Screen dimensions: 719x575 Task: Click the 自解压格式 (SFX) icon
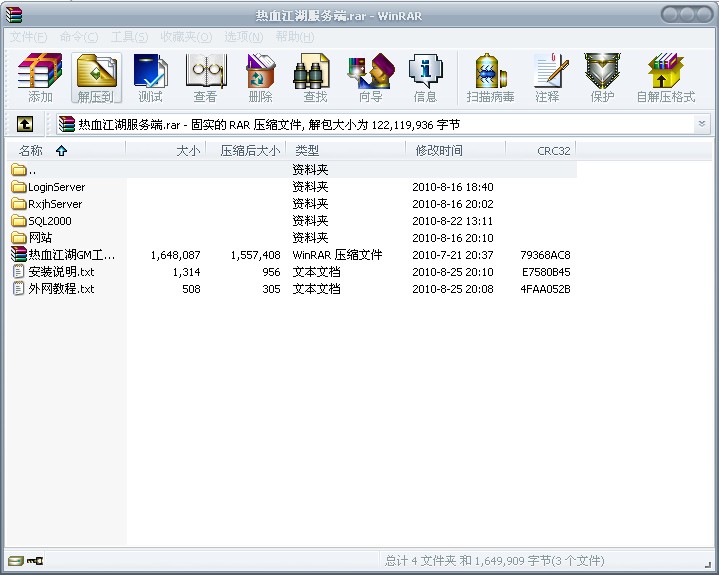[665, 78]
